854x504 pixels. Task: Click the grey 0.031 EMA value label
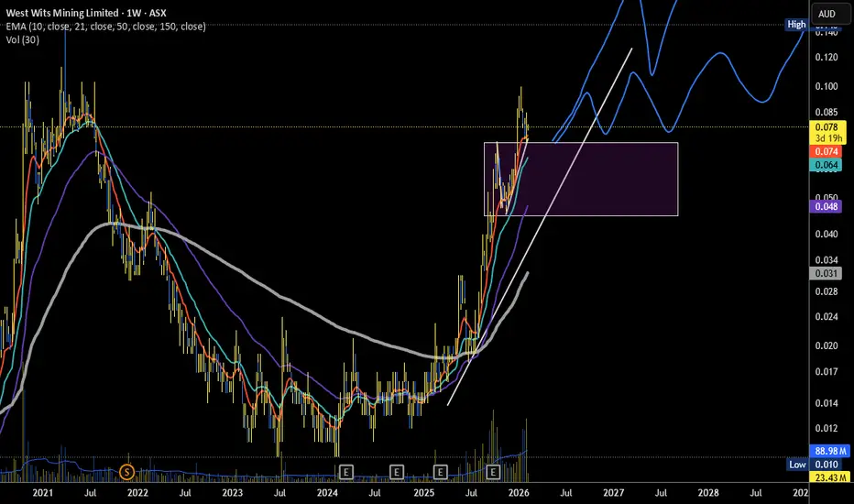click(827, 273)
